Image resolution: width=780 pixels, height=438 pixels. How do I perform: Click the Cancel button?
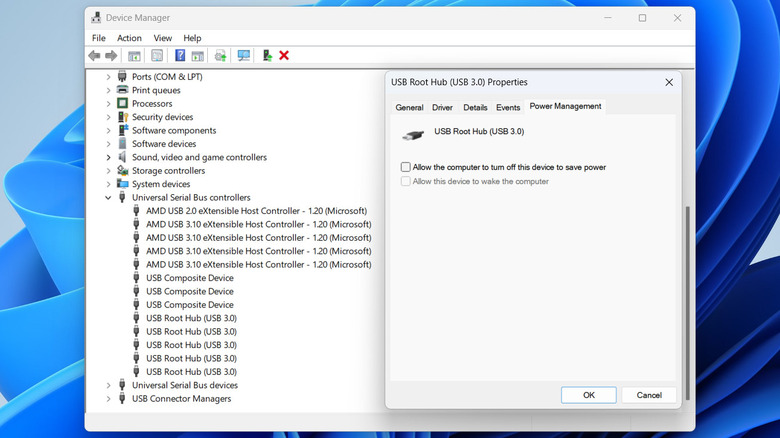pos(649,395)
